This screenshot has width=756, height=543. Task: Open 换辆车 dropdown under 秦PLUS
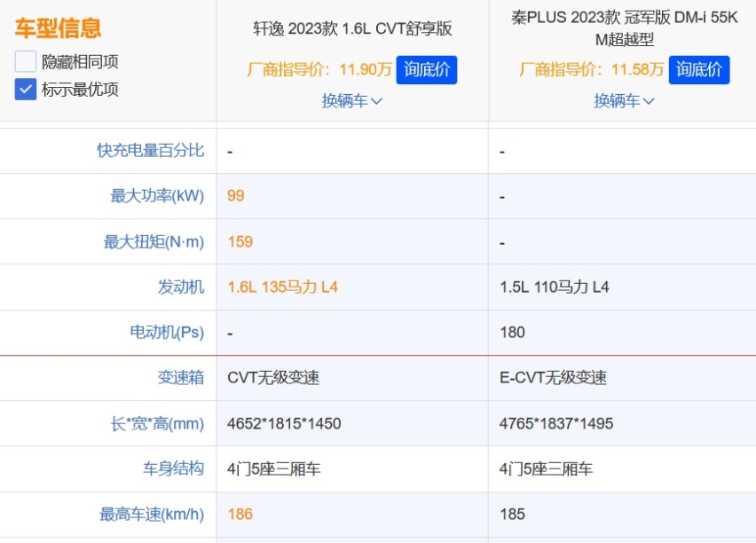625,101
